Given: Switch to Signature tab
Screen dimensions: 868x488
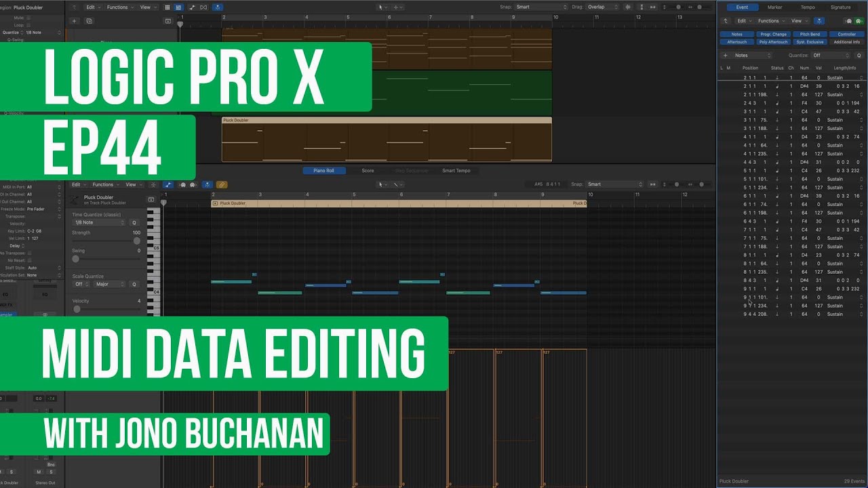Looking at the screenshot, I should (841, 7).
